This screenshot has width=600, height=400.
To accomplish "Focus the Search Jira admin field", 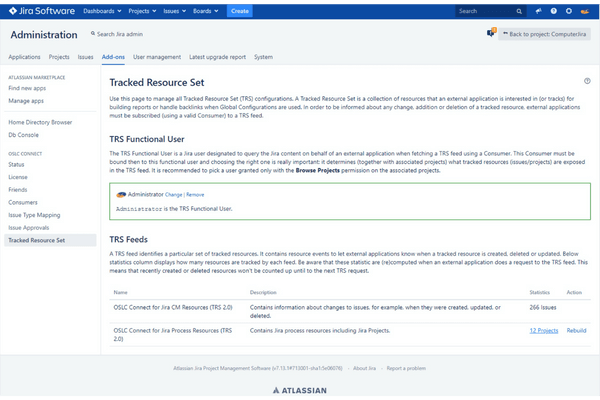I will point(119,34).
